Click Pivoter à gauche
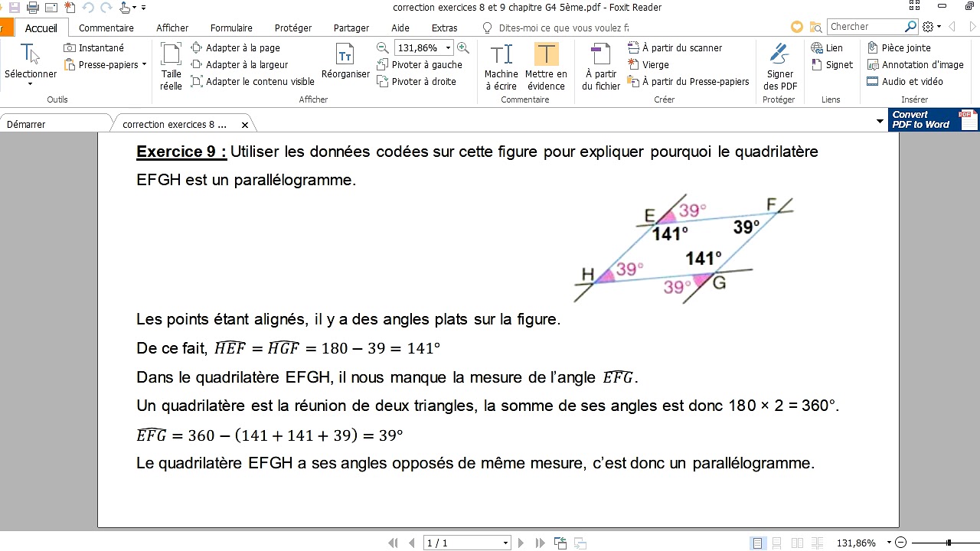The width and height of the screenshot is (980, 551). pos(420,65)
